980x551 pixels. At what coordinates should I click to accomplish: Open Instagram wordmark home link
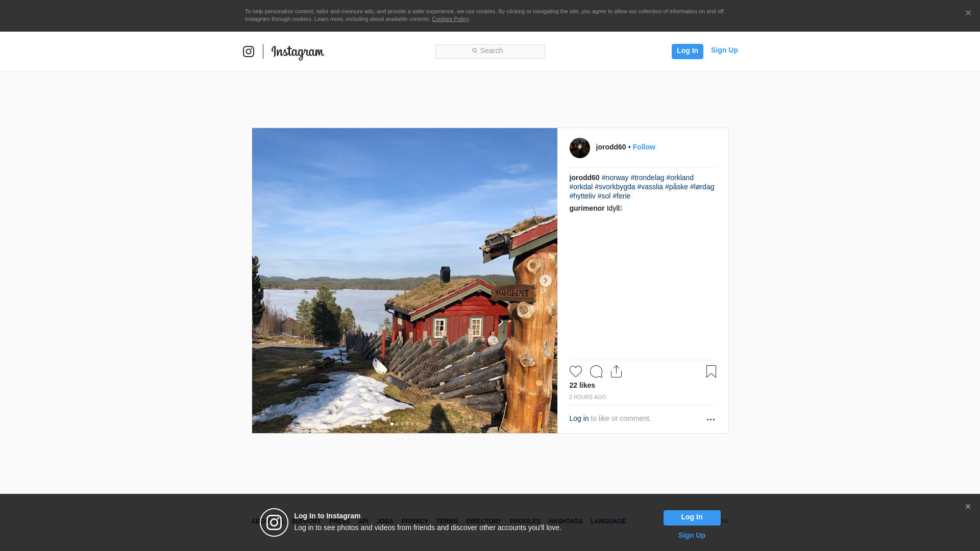tap(298, 53)
